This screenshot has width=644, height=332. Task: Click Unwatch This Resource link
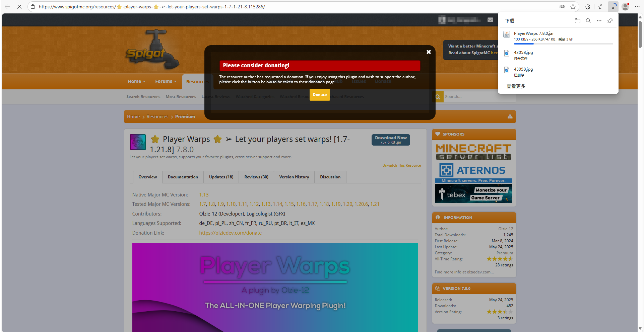[401, 165]
